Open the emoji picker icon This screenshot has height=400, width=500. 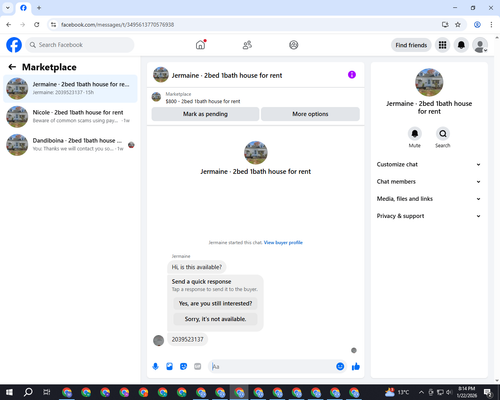(340, 367)
